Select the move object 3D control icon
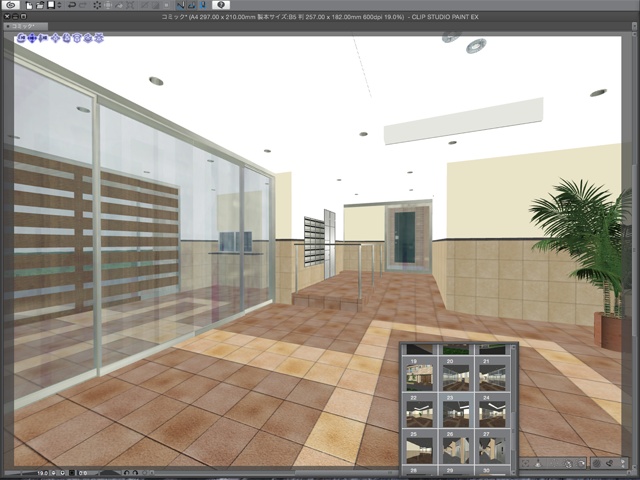The height and width of the screenshot is (480, 640). (x=56, y=38)
